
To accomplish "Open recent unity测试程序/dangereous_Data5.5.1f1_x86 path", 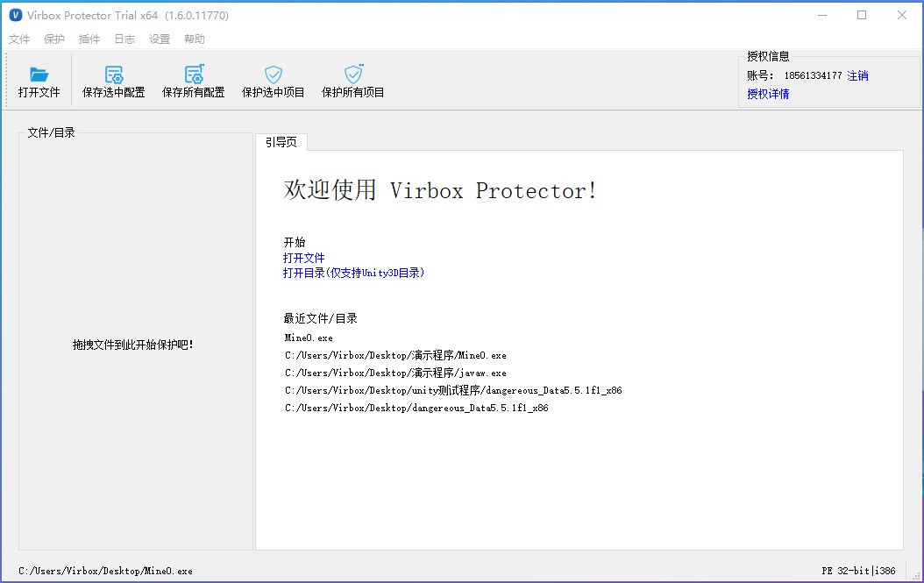I will click(x=453, y=390).
